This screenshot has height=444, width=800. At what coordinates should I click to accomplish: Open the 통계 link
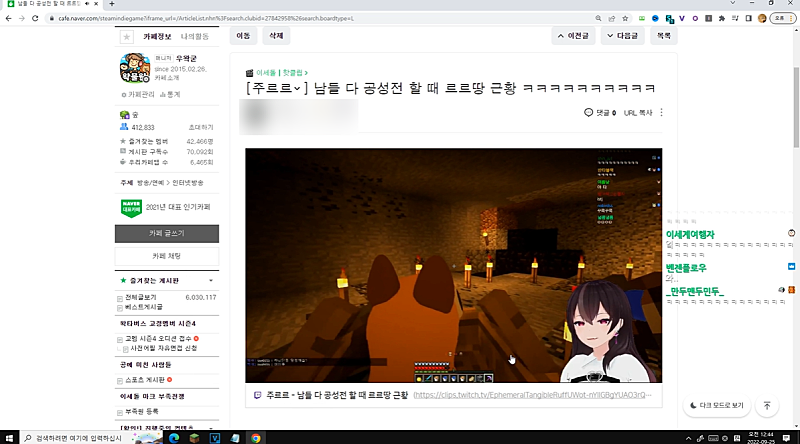pyautogui.click(x=170, y=94)
